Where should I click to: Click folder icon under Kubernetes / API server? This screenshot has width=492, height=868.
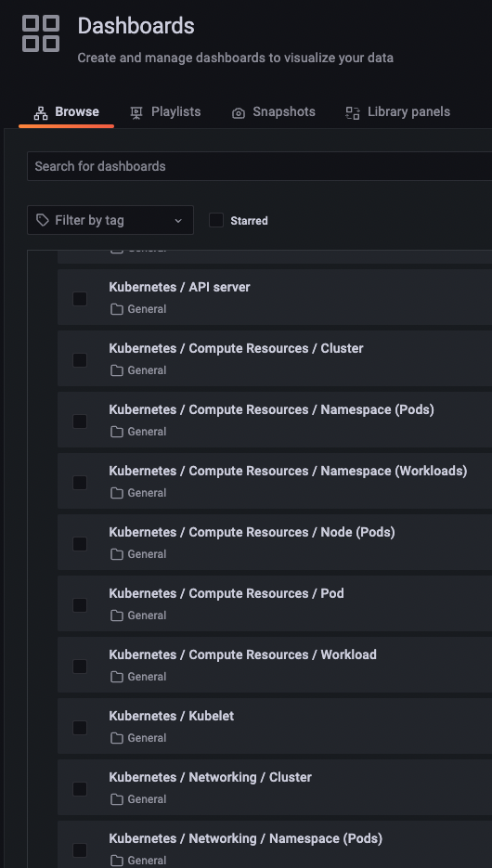[x=116, y=309]
